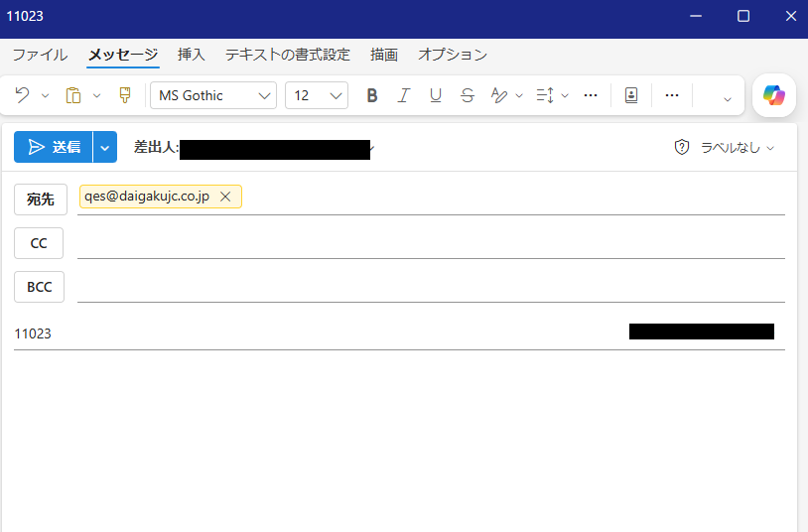Open the テキストの書式設定 tab
The width and height of the screenshot is (808, 532).
(x=288, y=55)
